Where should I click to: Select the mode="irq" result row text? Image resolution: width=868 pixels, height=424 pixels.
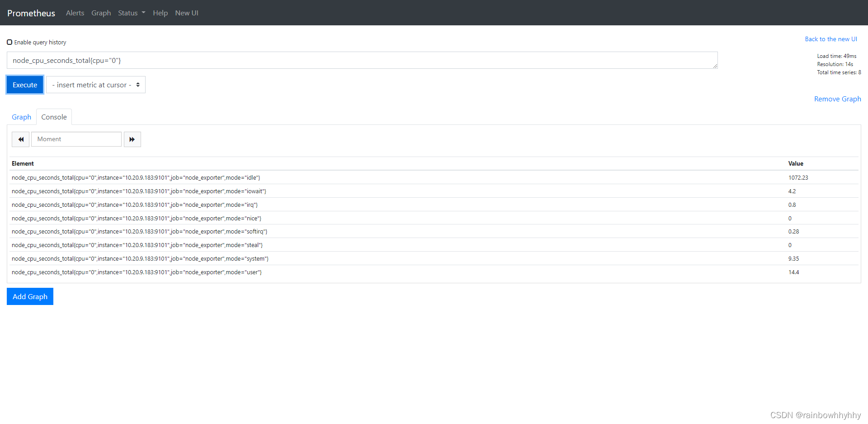135,205
